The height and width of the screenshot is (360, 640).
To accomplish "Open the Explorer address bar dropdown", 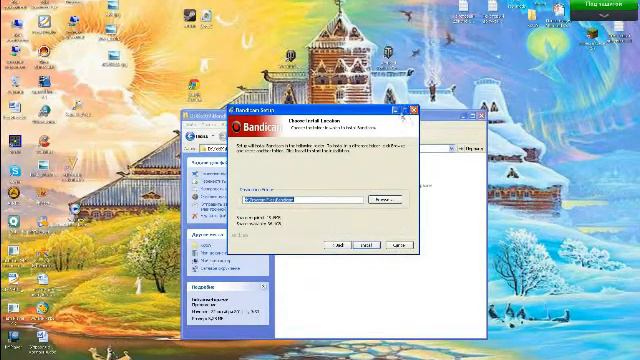I will click(x=451, y=149).
